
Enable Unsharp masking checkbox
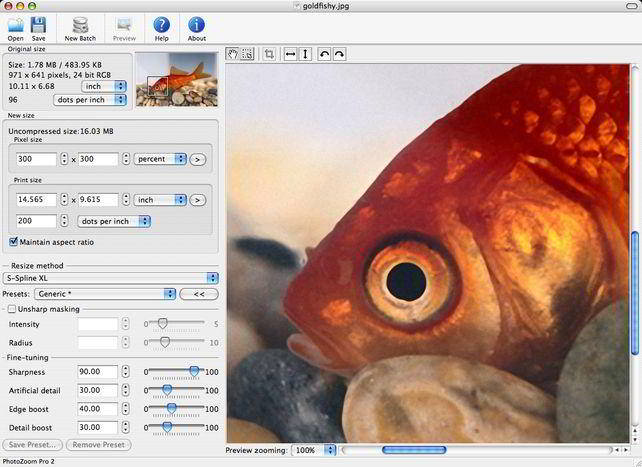pyautogui.click(x=11, y=309)
